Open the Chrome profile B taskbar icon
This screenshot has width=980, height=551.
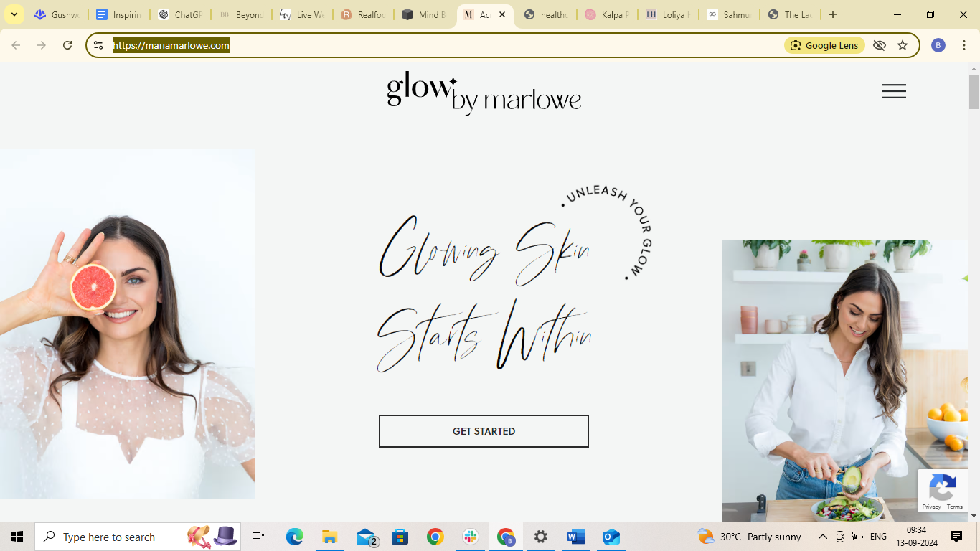[506, 537]
